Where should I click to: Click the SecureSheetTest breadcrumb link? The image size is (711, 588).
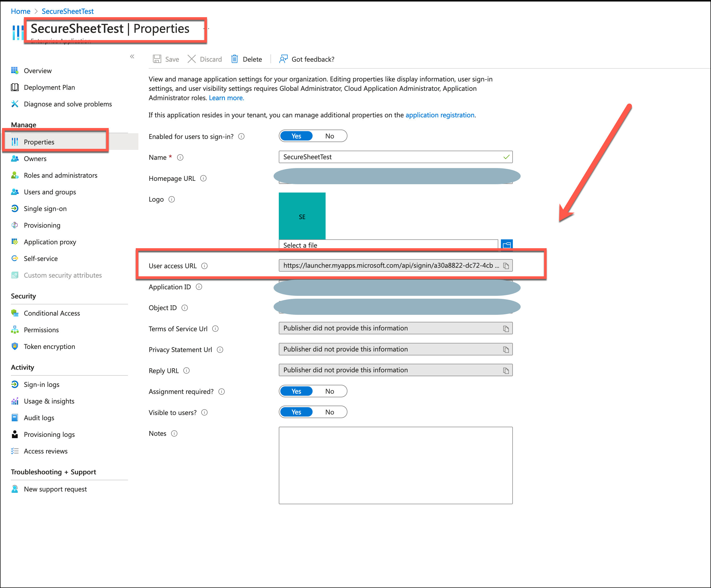click(x=68, y=11)
